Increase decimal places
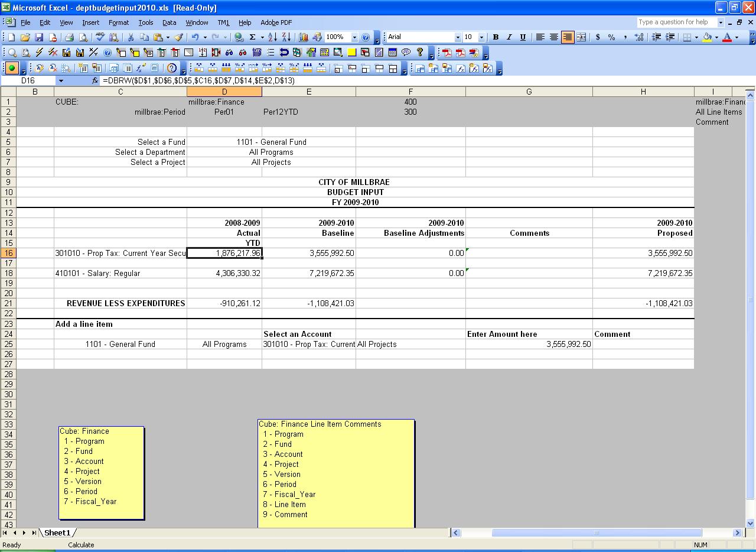This screenshot has width=756, height=552. 639,37
